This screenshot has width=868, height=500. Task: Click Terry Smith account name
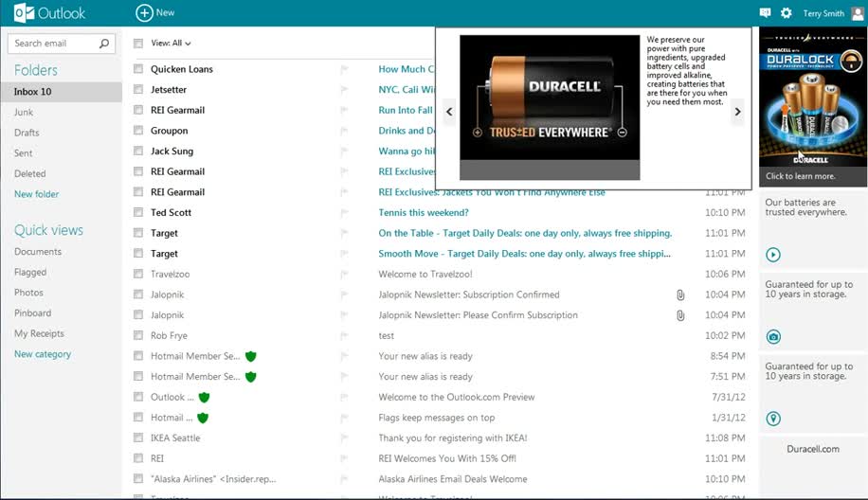823,13
